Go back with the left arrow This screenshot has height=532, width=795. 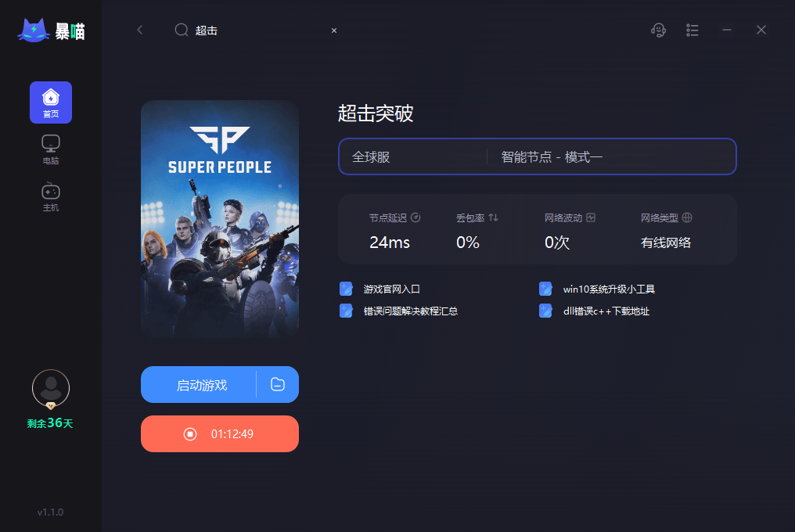pyautogui.click(x=140, y=31)
